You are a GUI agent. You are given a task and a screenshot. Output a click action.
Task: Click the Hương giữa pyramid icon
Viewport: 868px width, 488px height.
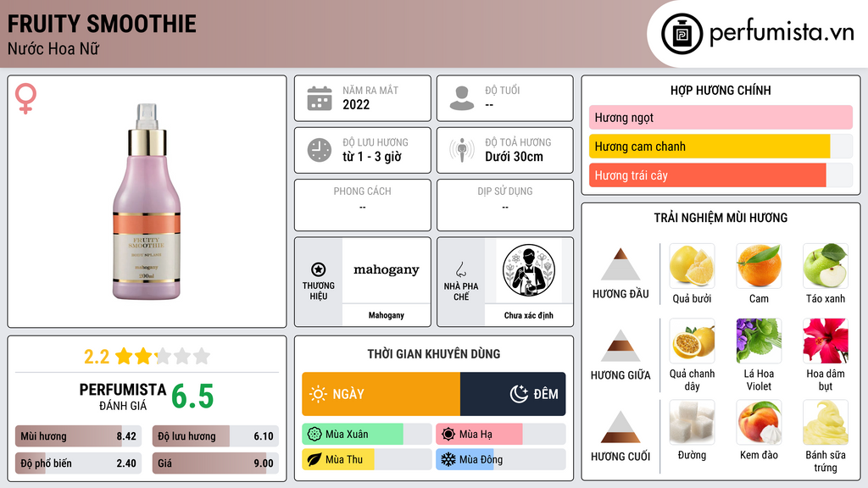click(620, 346)
